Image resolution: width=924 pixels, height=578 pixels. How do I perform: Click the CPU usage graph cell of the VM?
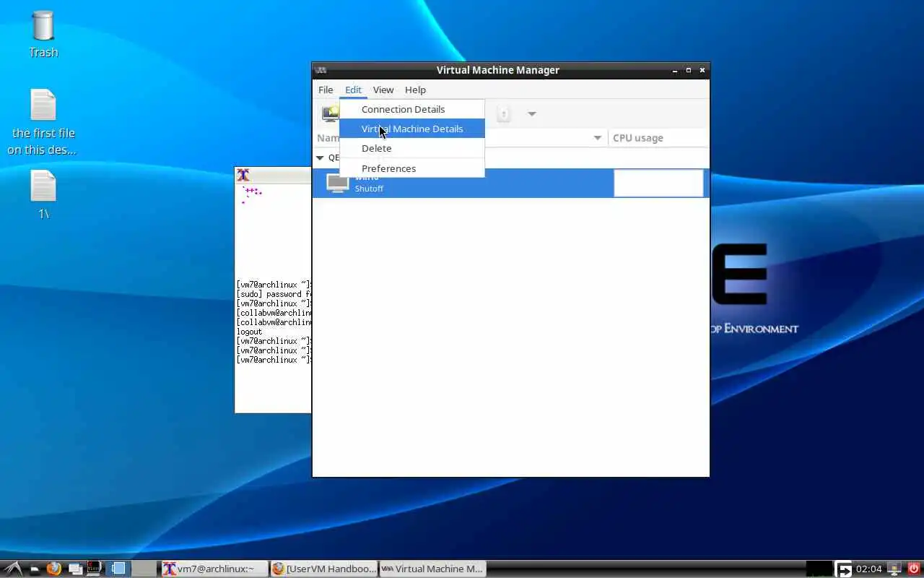pos(658,183)
